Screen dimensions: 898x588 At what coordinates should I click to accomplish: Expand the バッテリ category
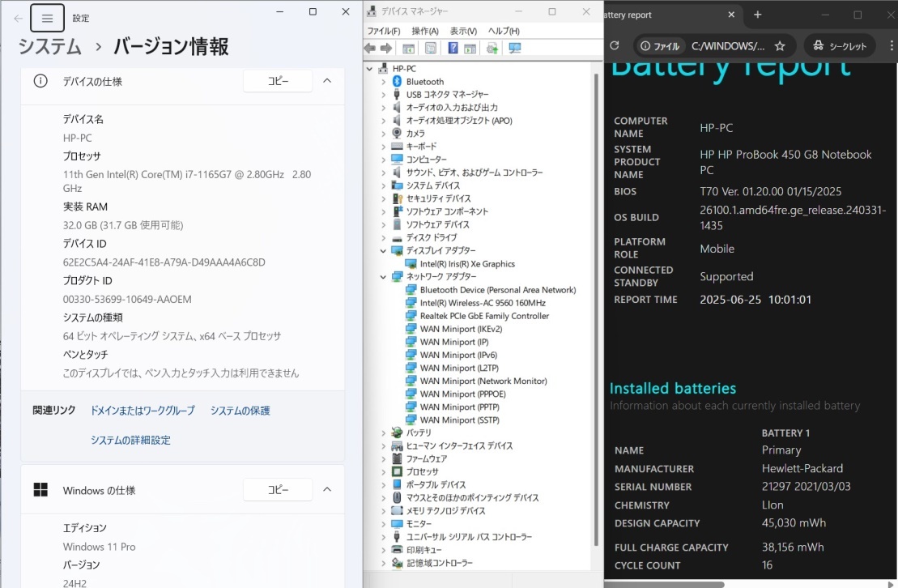383,433
